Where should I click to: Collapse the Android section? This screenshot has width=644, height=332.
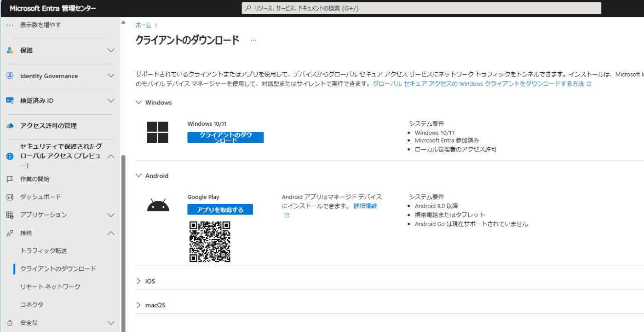(x=139, y=175)
